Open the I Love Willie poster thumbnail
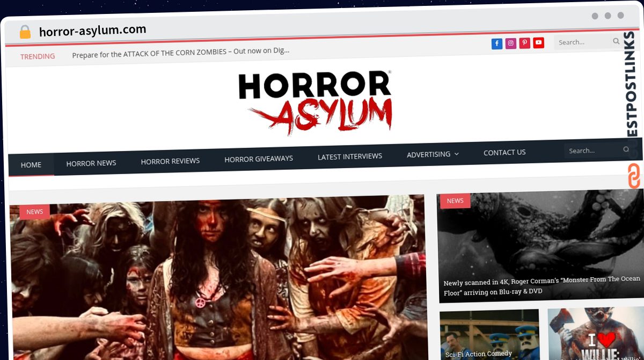Viewport: 644px width, 360px height. [596, 333]
